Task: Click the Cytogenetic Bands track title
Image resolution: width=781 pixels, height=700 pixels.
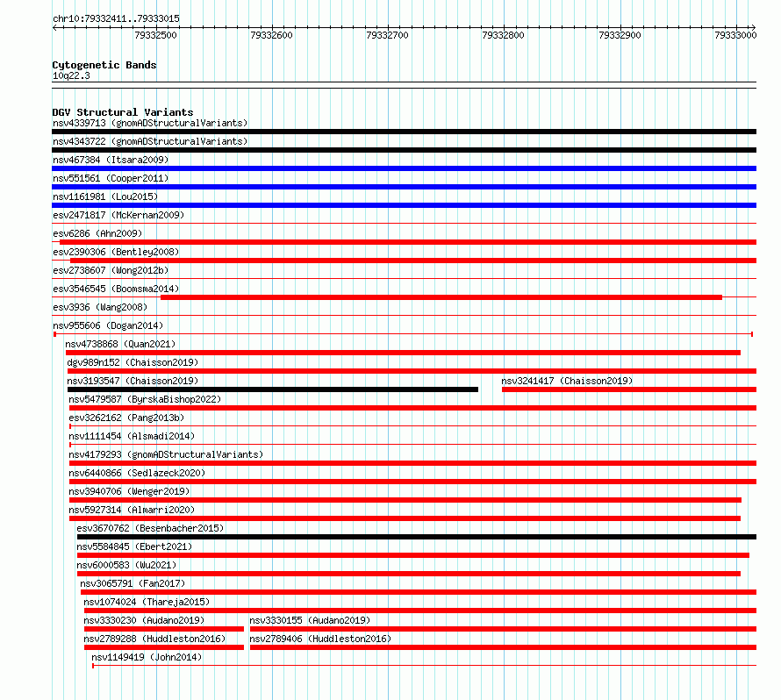Action: click(104, 65)
